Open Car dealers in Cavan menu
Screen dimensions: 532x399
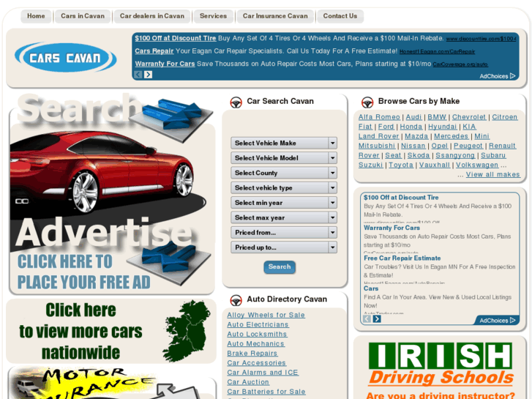pos(152,16)
